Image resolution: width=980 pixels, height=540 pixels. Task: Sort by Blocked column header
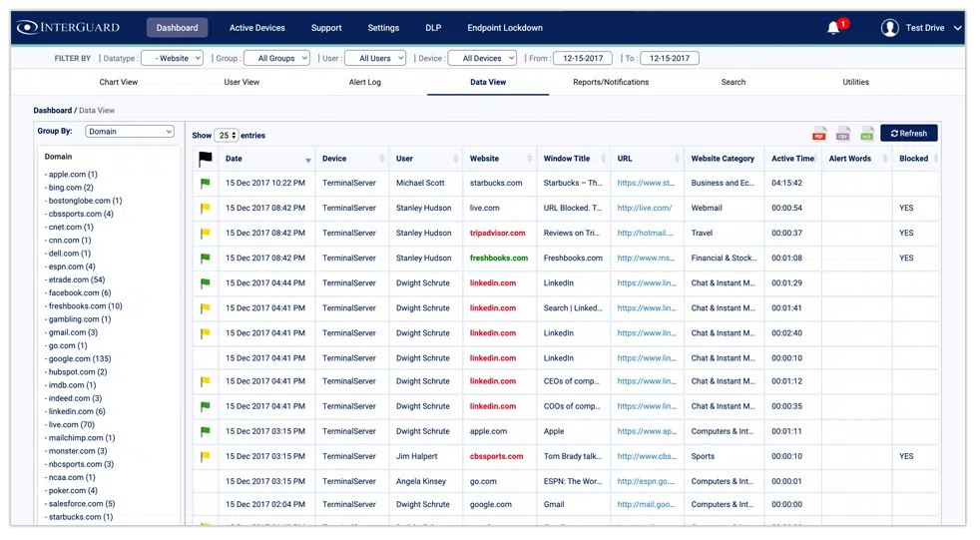(917, 159)
